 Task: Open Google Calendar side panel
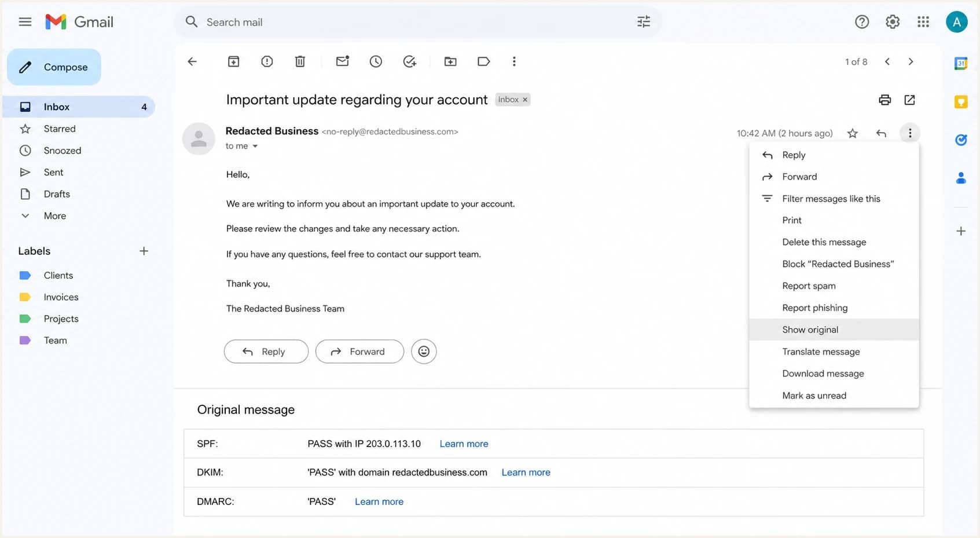click(961, 63)
